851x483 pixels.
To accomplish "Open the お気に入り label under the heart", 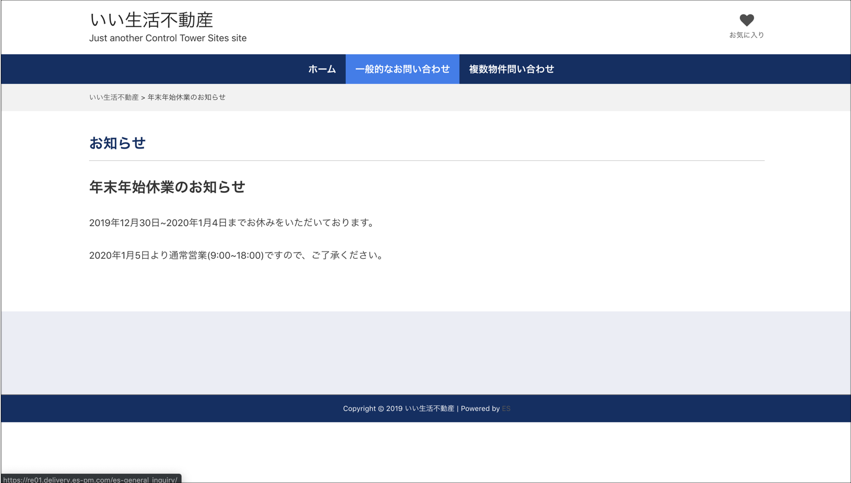I will pyautogui.click(x=746, y=35).
